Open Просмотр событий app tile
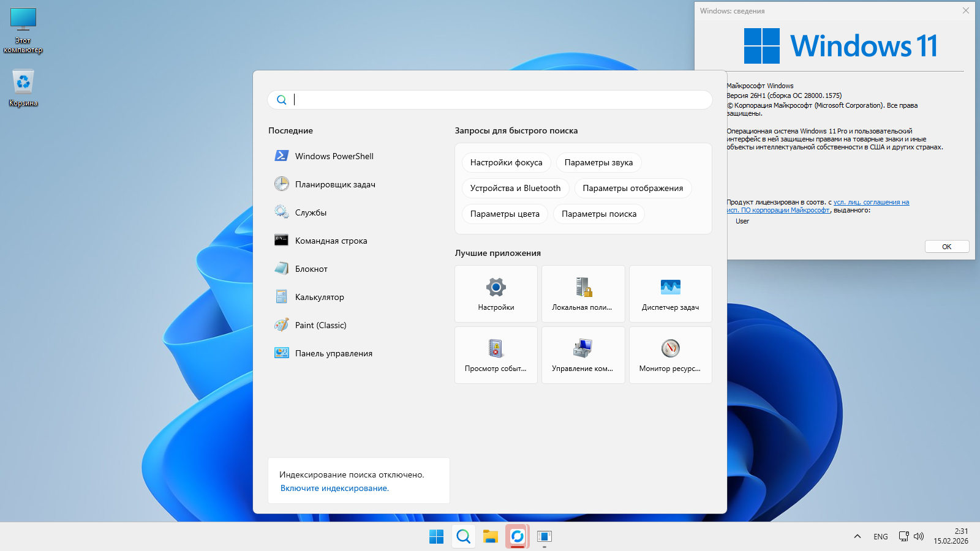This screenshot has width=980, height=551. 496,355
